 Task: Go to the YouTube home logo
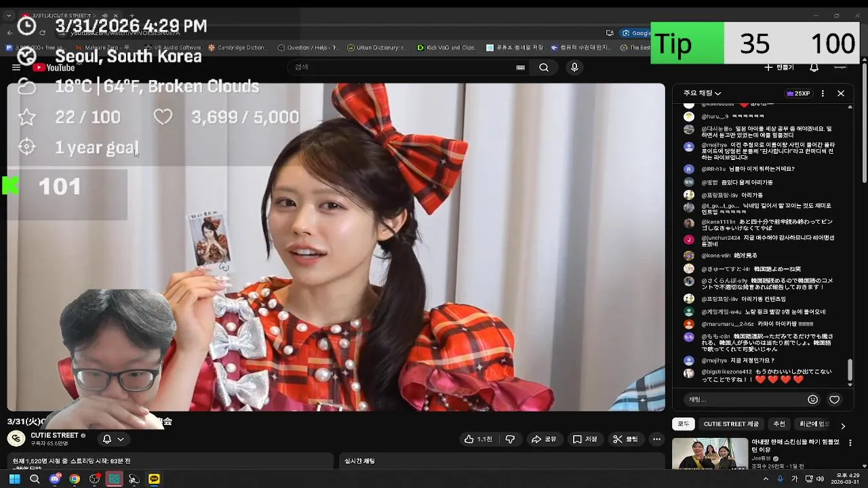[53, 67]
